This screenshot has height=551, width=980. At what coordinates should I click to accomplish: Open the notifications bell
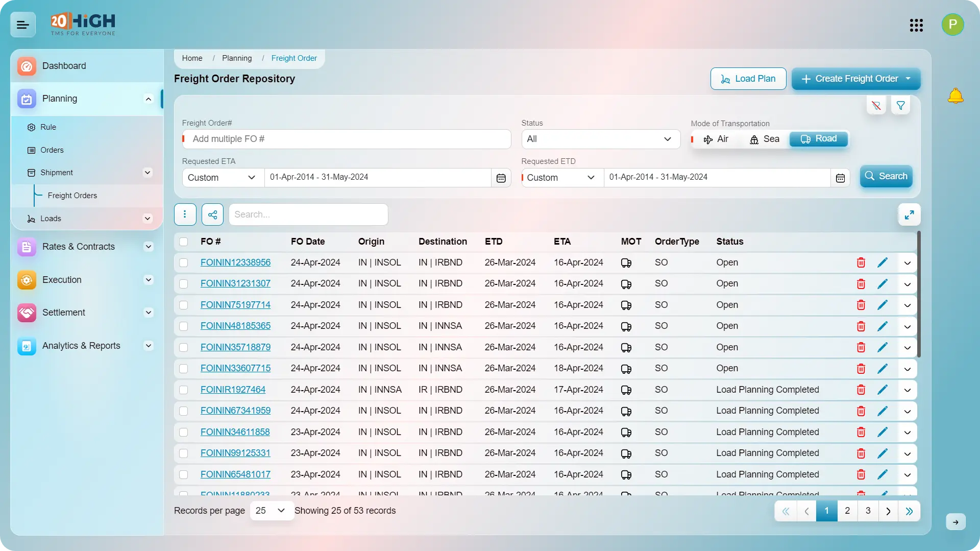(x=955, y=96)
